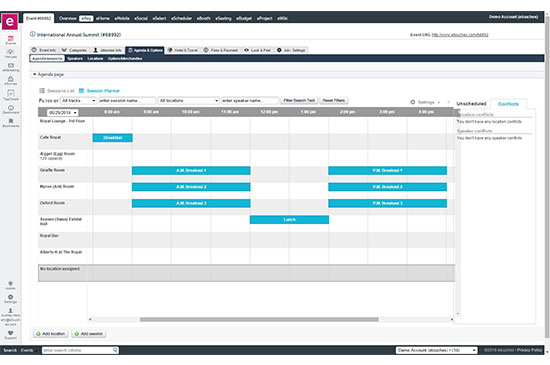Show the Unscheduled sessions tab

point(471,104)
